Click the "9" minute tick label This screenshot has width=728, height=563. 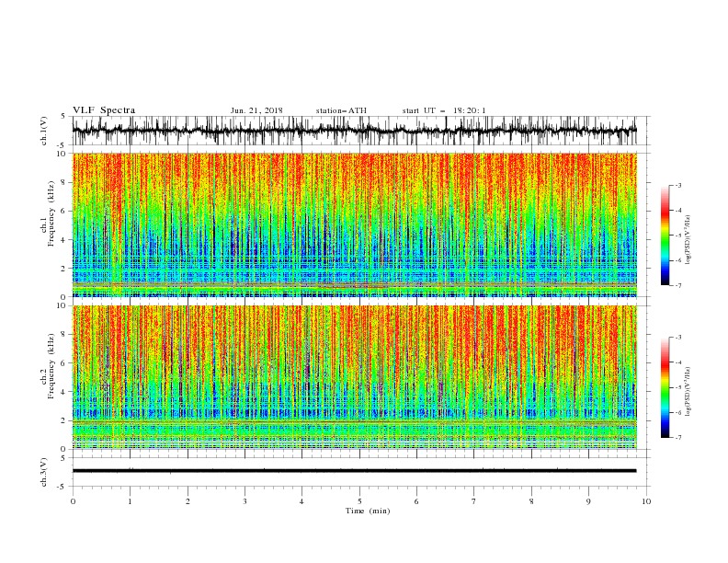tap(588, 501)
